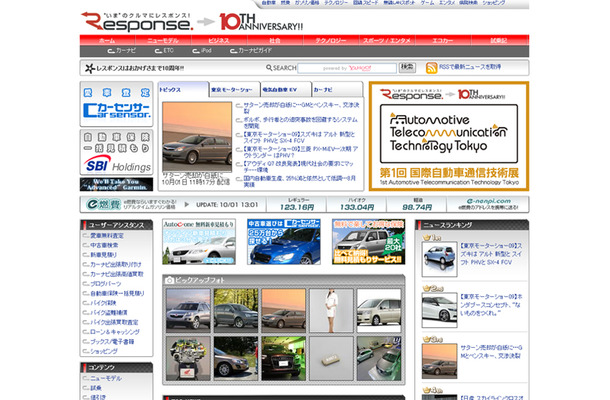Open the スポーツ/エンタメ menu item
Screen dimensions: 610x400
pyautogui.click(x=387, y=40)
